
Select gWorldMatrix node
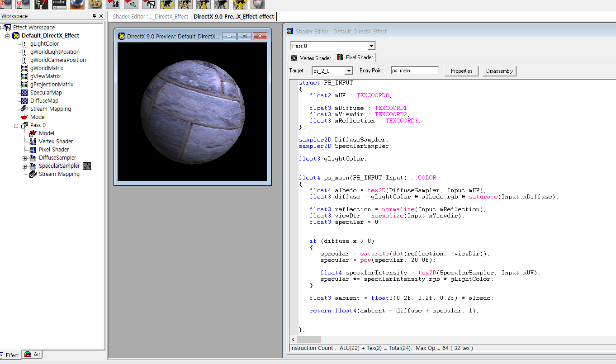pos(47,68)
